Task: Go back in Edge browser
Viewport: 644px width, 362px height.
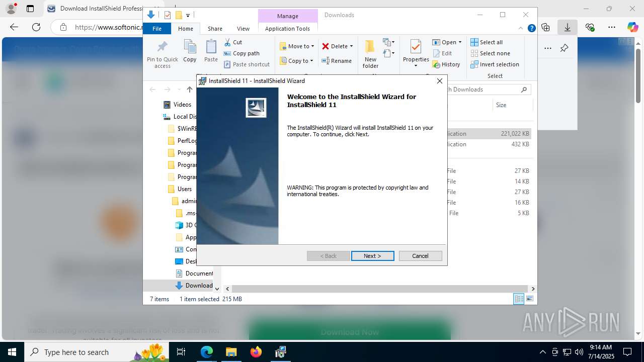Action: click(14, 27)
